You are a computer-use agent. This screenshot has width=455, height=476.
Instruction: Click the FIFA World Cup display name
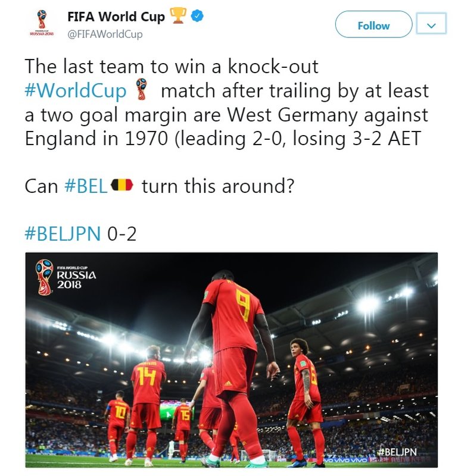pos(116,17)
